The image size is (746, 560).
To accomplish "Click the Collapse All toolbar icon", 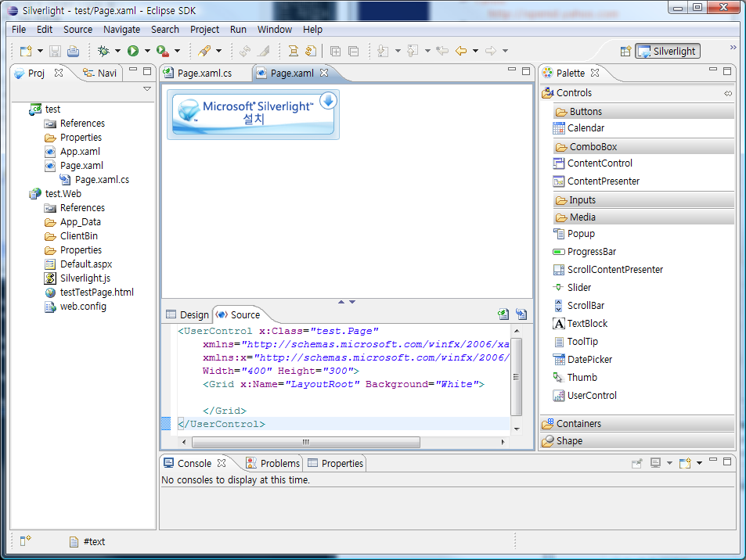I will click(354, 51).
